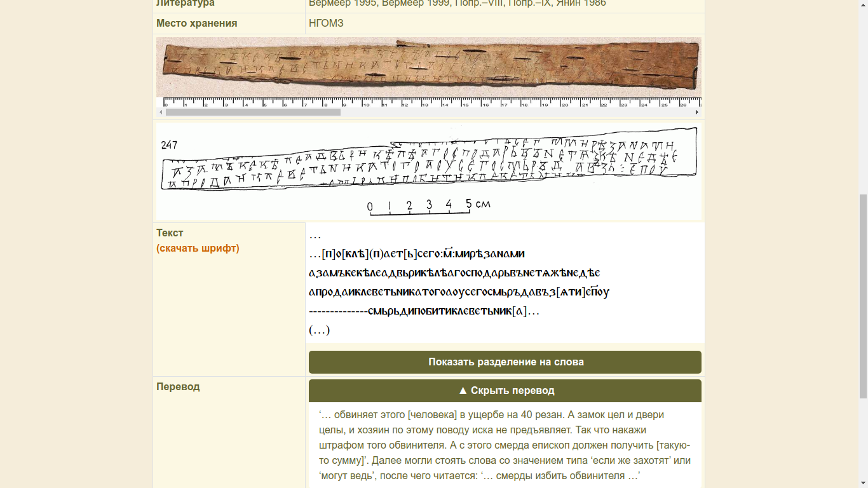Click 'Показать разделение на слова' button
The width and height of the screenshot is (868, 488).
click(x=505, y=362)
